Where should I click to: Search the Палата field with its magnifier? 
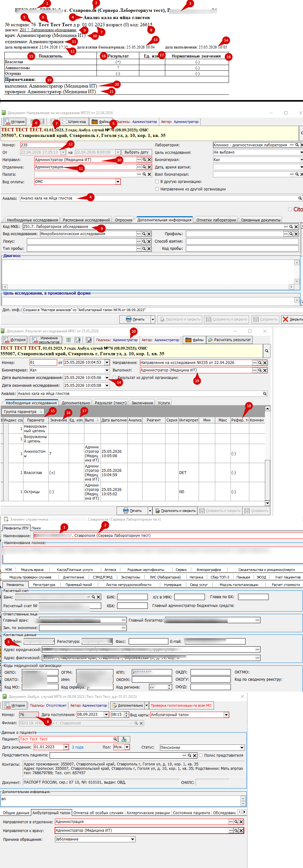pyautogui.click(x=144, y=174)
